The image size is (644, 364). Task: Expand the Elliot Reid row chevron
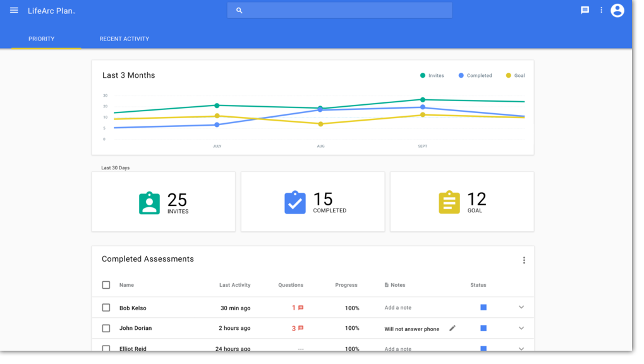(521, 348)
